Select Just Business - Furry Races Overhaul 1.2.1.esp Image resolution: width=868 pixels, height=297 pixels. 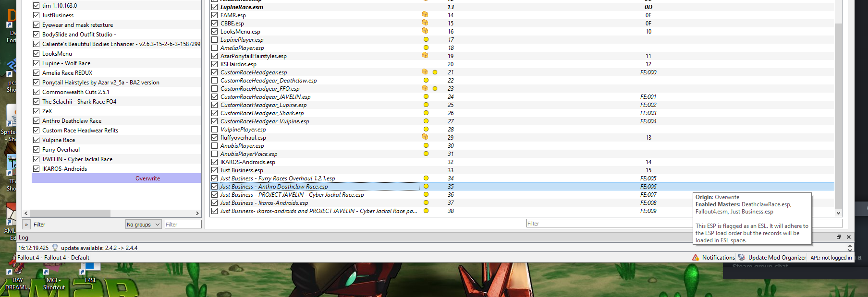522,178
